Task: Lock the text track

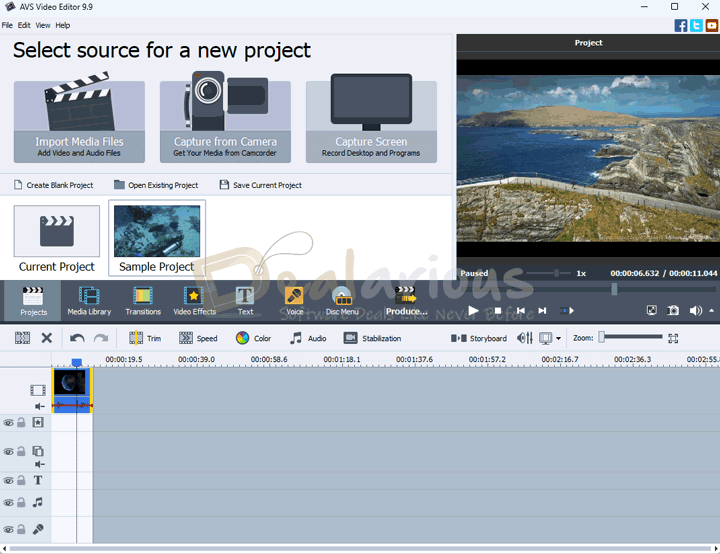Action: (x=21, y=480)
